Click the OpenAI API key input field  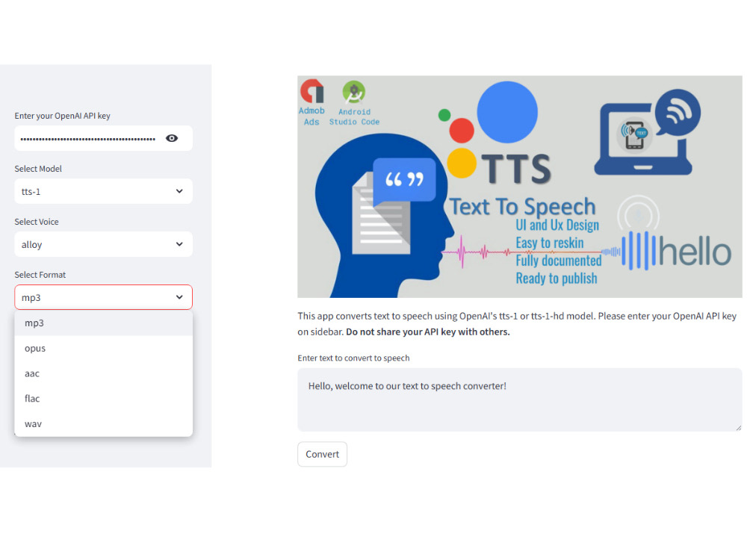103,138
